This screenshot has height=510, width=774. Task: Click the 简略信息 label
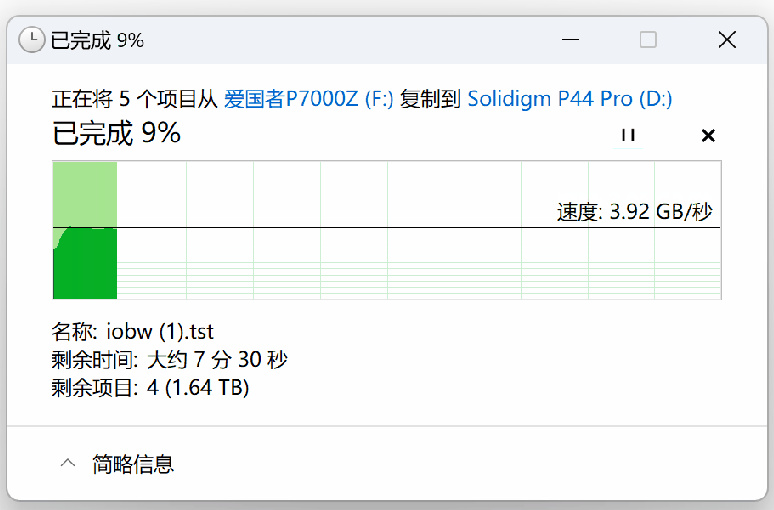(x=133, y=463)
